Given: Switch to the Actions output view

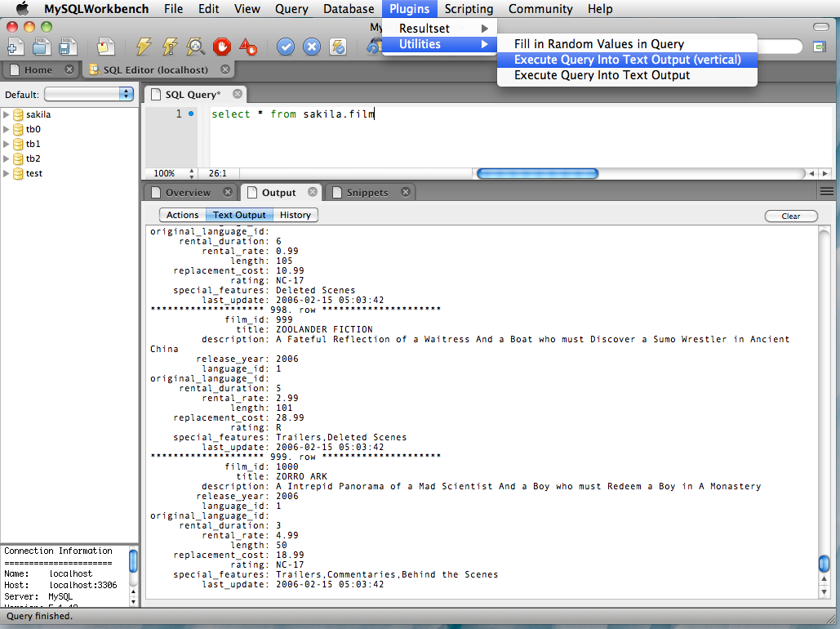Looking at the screenshot, I should coord(182,215).
